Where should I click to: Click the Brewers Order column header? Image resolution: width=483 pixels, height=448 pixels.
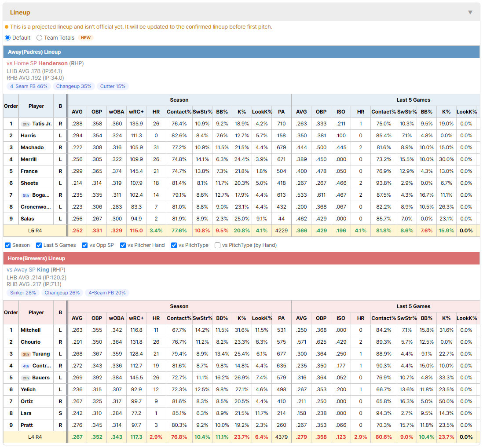11,312
